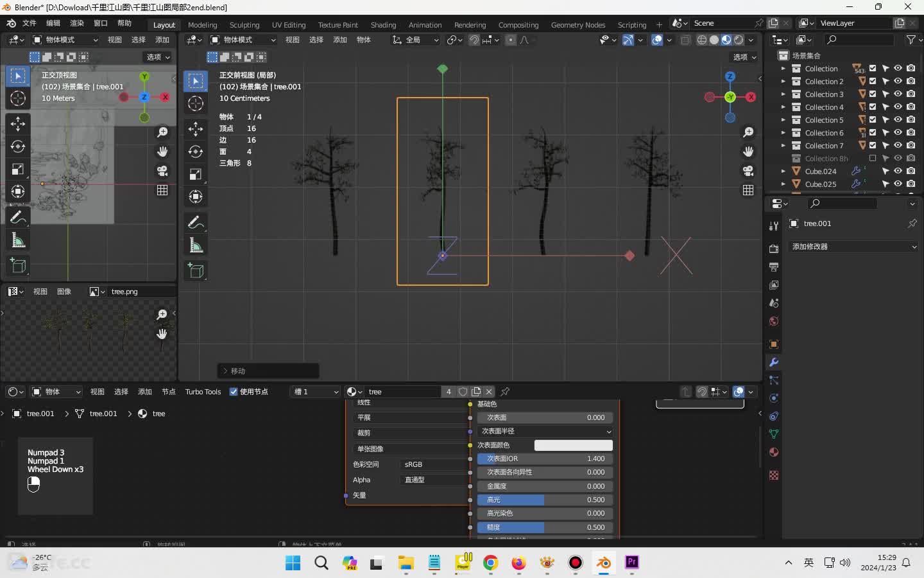Switch to Wireframe shading

click(x=702, y=40)
